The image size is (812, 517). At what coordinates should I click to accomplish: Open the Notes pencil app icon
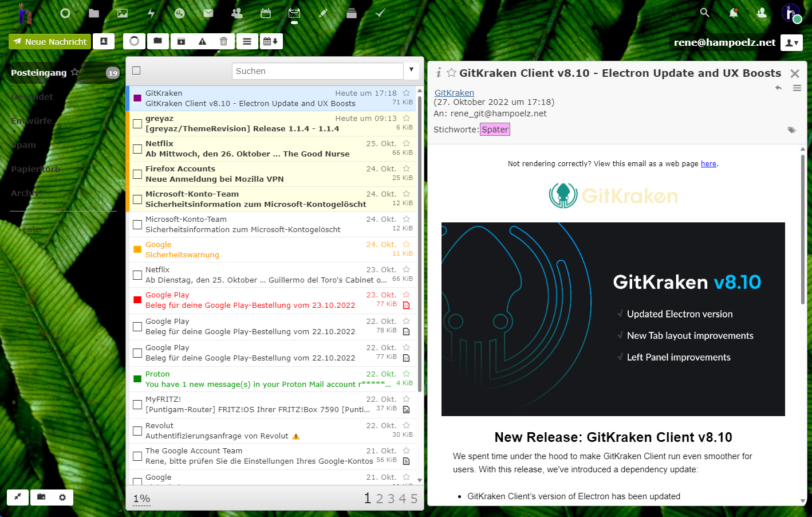(x=323, y=13)
